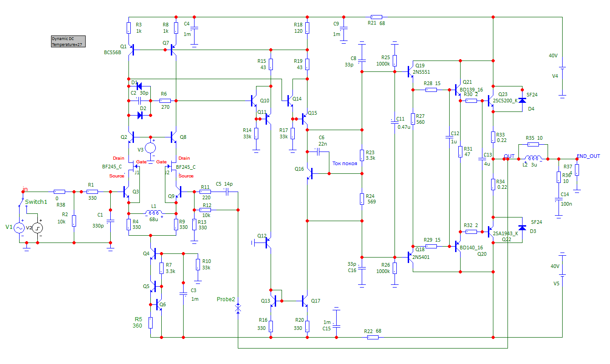
Task: Click the '560' value of R27
Action: tap(420, 121)
